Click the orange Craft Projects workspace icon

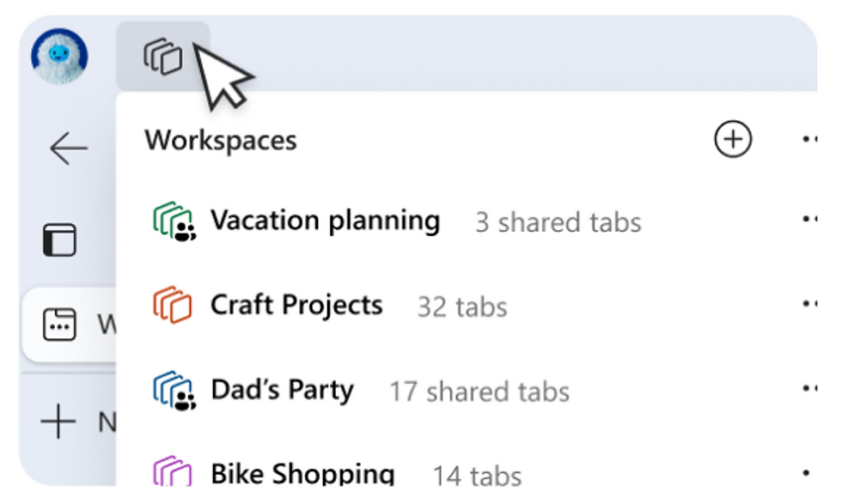click(x=173, y=306)
